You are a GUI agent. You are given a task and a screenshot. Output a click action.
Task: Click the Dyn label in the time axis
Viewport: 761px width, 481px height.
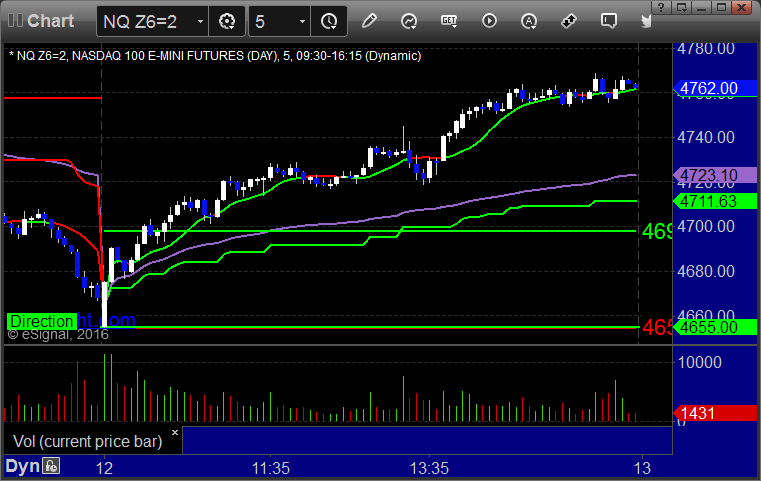pyautogui.click(x=22, y=466)
